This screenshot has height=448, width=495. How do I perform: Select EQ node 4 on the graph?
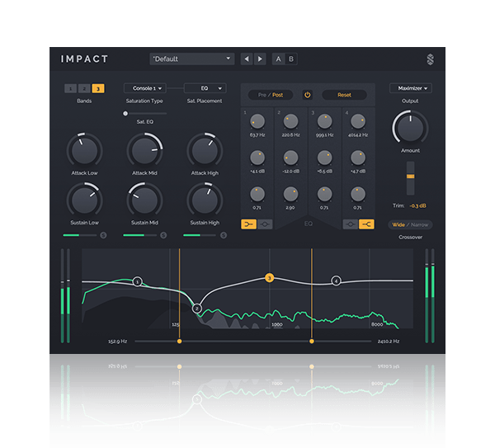337,281
